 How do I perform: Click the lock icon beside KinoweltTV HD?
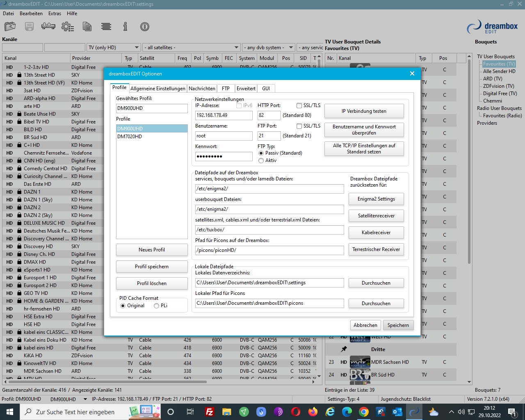click(19, 363)
